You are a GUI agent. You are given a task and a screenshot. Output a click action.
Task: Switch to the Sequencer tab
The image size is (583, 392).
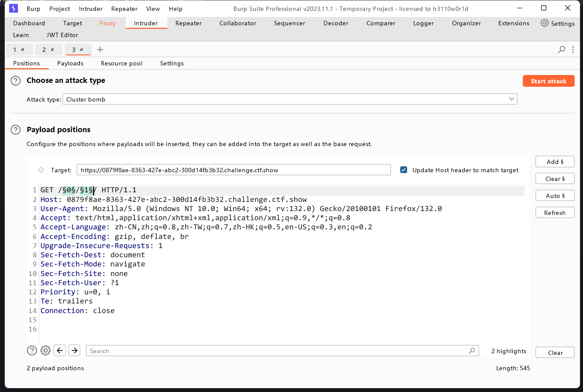point(289,23)
